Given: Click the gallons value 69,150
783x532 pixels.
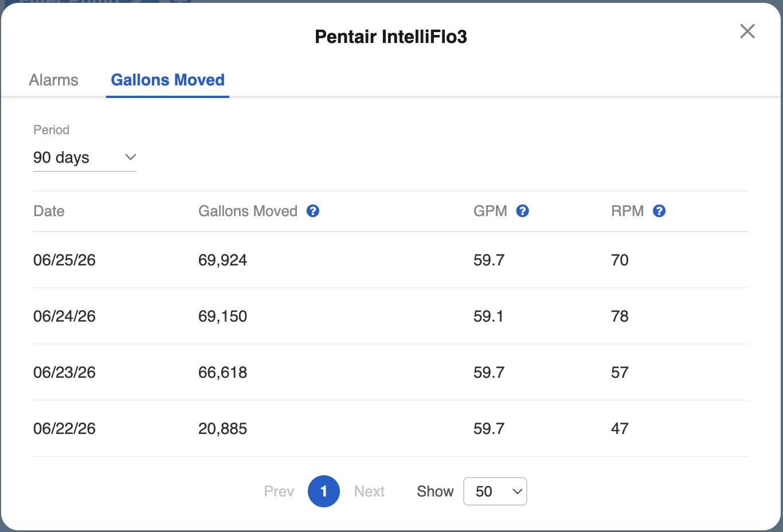Looking at the screenshot, I should 223,316.
